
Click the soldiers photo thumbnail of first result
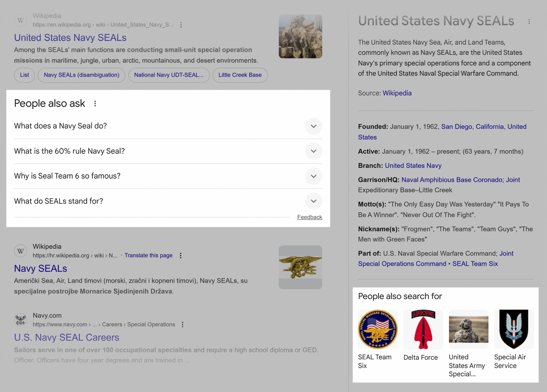click(300, 36)
